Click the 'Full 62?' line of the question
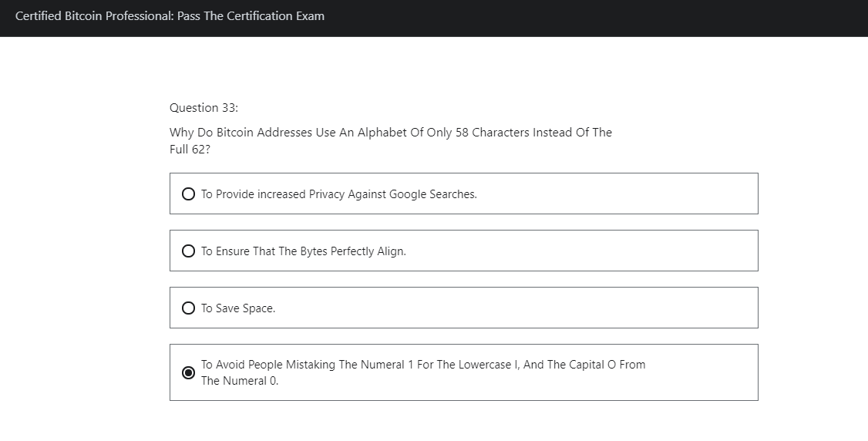 190,150
